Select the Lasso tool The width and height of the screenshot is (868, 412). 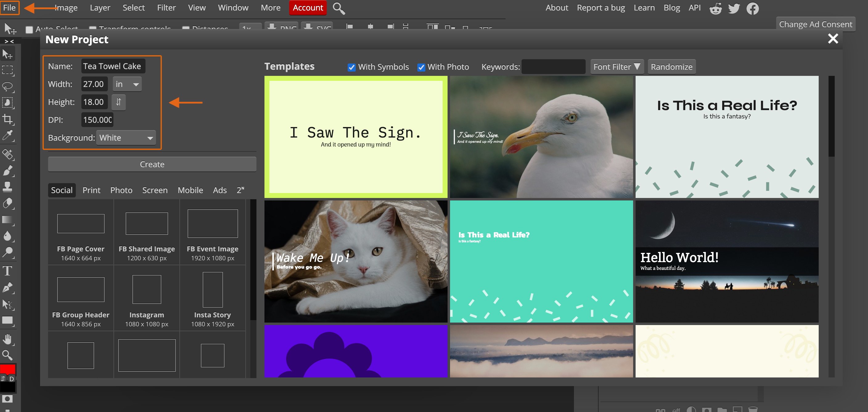(7, 87)
